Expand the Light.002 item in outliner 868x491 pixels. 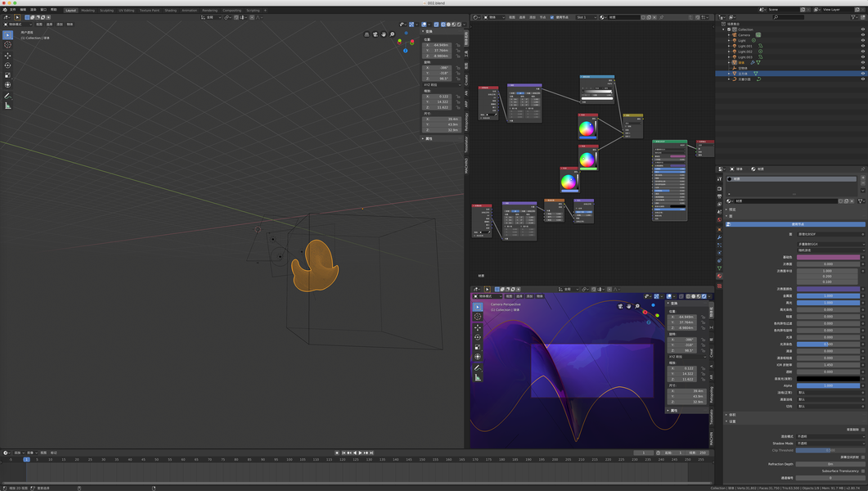pyautogui.click(x=729, y=52)
